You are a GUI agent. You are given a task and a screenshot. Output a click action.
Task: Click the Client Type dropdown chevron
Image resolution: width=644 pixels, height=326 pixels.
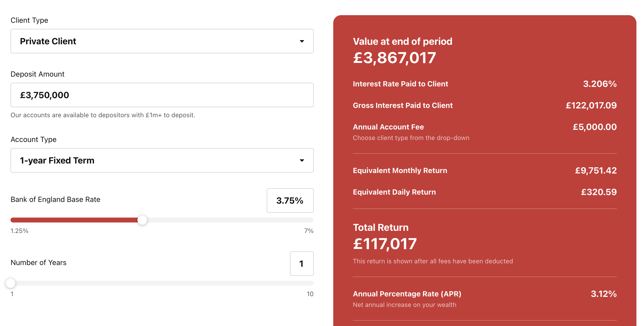(x=302, y=41)
